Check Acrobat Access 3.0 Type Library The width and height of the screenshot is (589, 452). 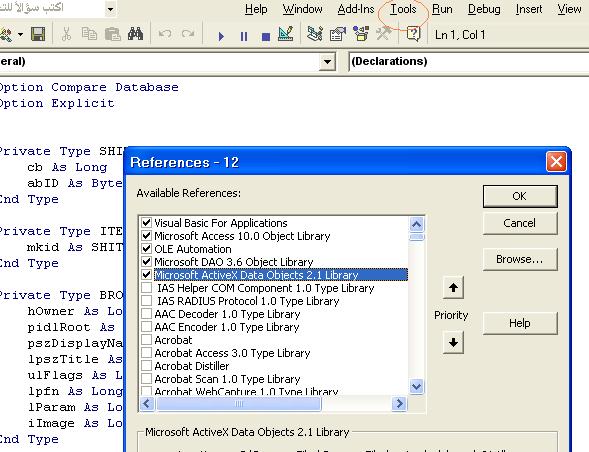coord(146,353)
